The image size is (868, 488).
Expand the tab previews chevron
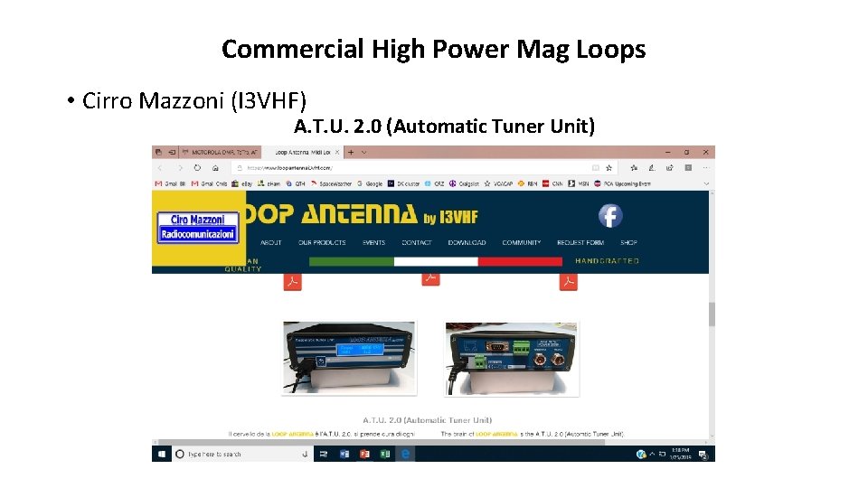pyautogui.click(x=363, y=152)
